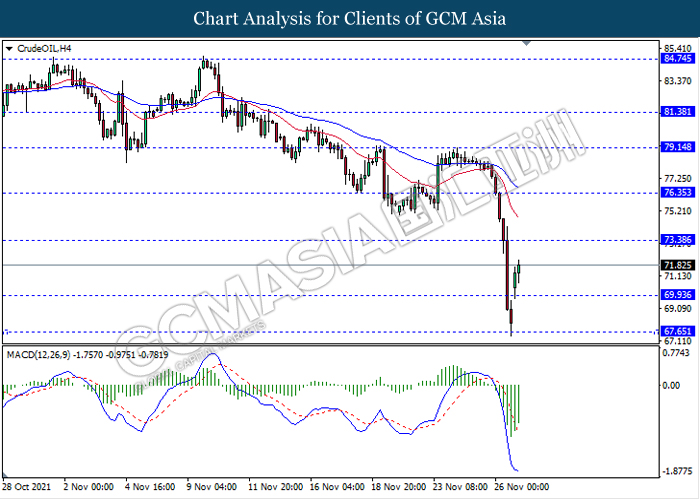
Task: Select the 84.745 resistance level label
Action: tap(677, 59)
